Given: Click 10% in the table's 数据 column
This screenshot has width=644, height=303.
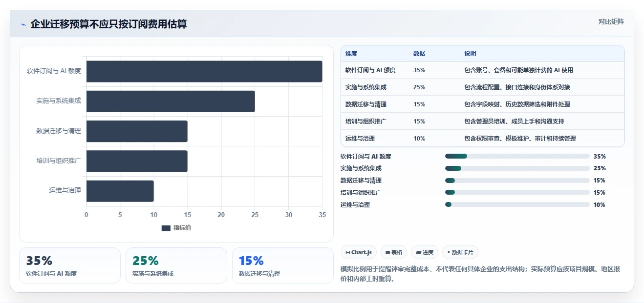Looking at the screenshot, I should (x=419, y=139).
